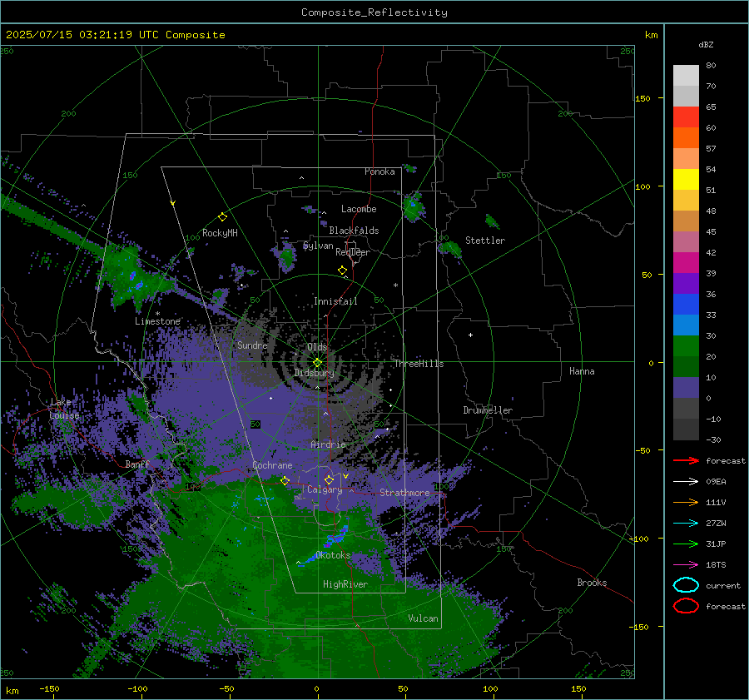749x700 pixels.
Task: Click the magenta 18TS arrow in the legend
Action: (686, 565)
